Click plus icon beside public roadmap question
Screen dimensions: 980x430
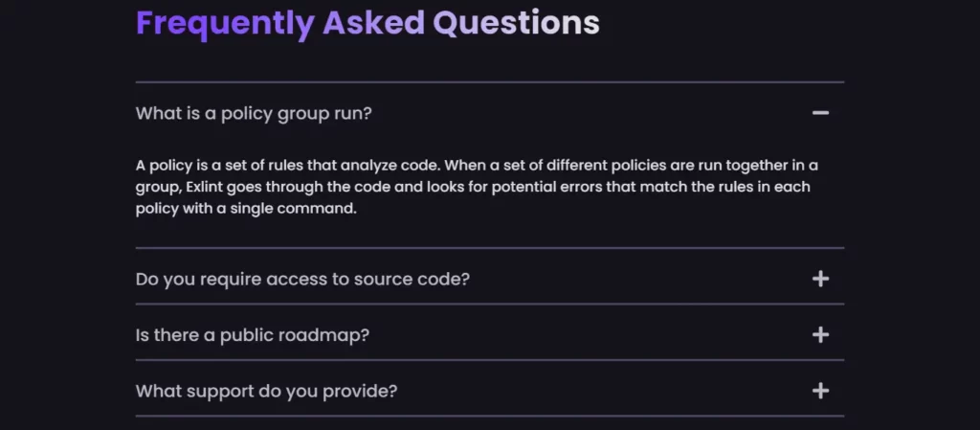click(x=820, y=334)
